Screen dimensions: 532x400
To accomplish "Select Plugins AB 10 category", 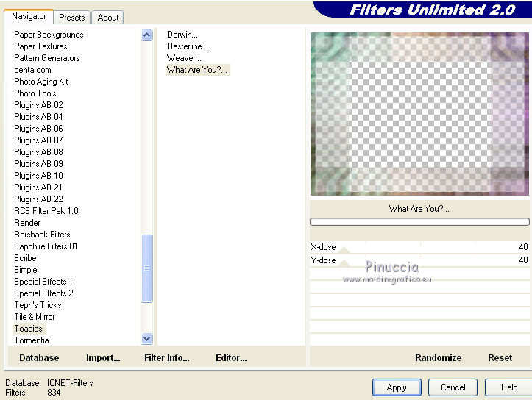I will [38, 176].
